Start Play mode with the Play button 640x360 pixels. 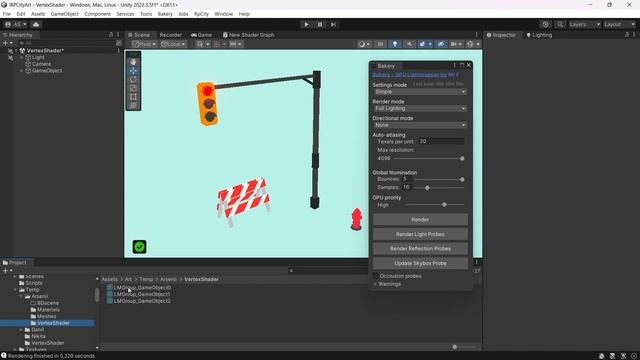point(307,24)
